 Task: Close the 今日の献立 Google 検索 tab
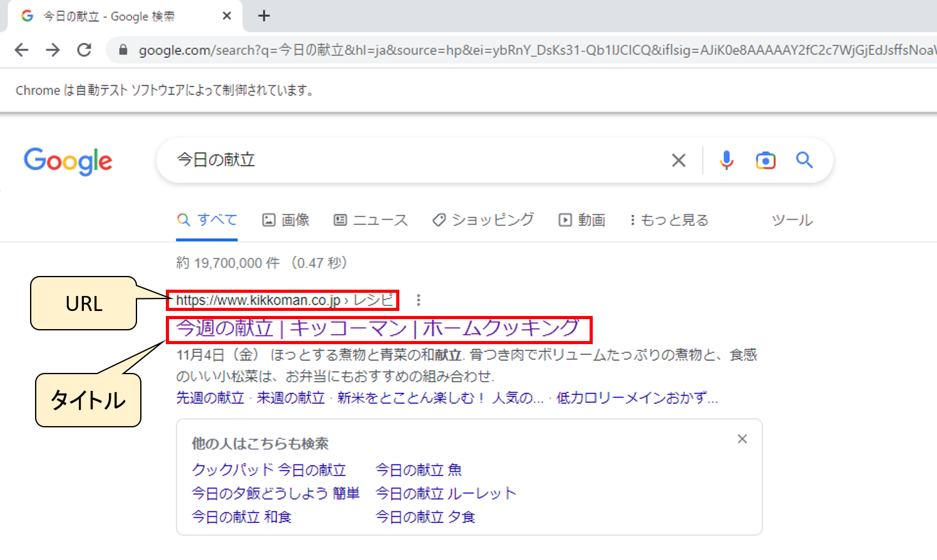[x=227, y=16]
